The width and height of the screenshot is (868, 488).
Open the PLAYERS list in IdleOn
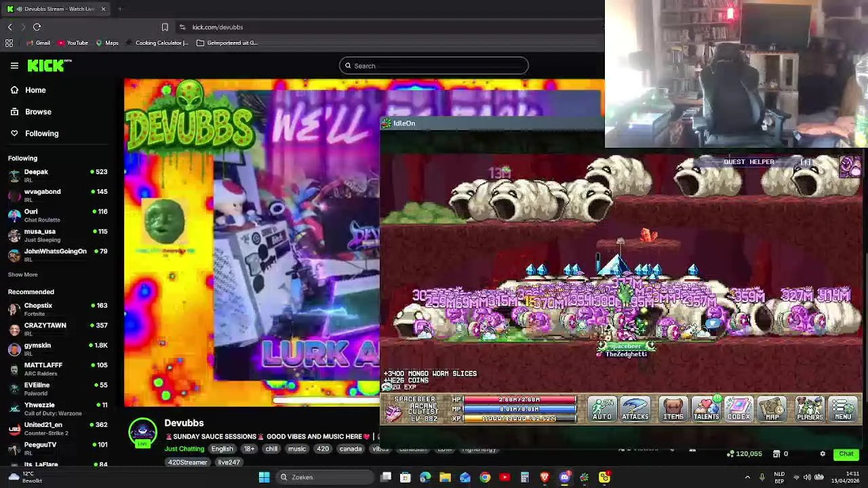[810, 409]
